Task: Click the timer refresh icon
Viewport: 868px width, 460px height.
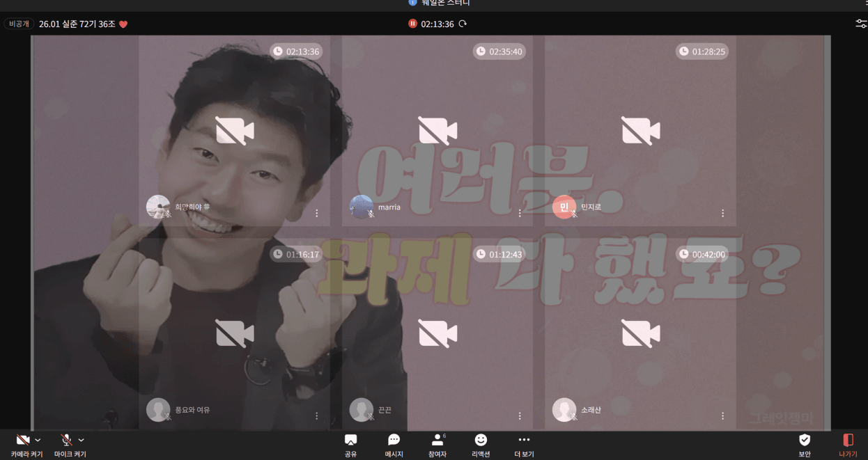Action: 463,24
